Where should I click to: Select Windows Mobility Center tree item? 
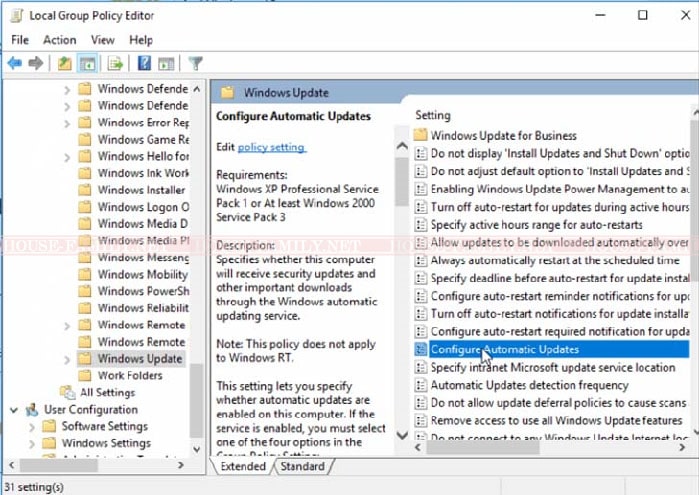tap(143, 274)
